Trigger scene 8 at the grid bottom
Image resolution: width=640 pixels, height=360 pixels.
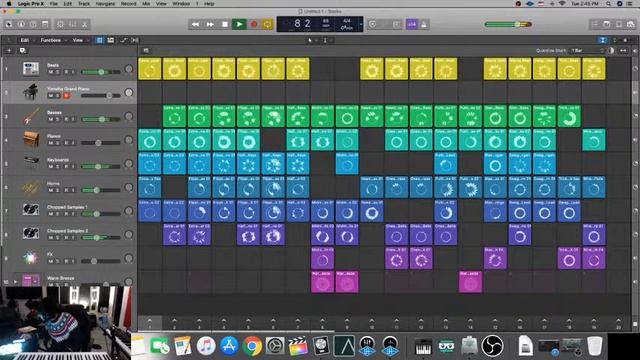pyautogui.click(x=322, y=323)
